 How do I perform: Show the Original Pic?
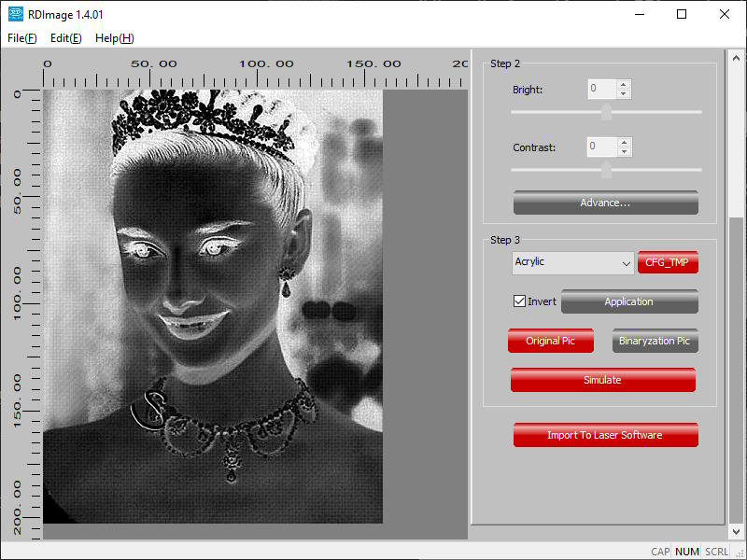pos(550,341)
